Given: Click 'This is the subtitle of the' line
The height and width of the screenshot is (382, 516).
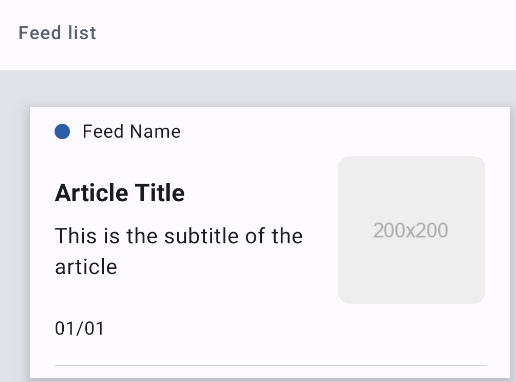Looking at the screenshot, I should 179,236.
